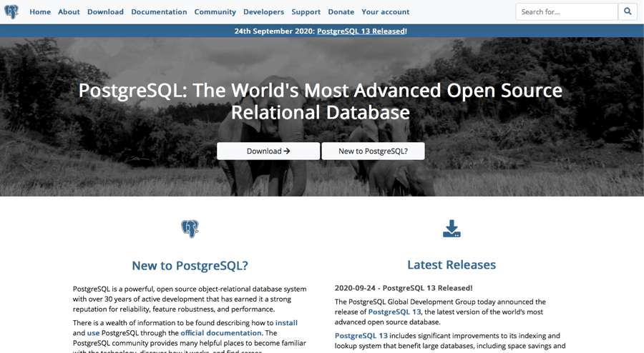Click the PostgreSQL elephant logo in navbar

(x=11, y=12)
